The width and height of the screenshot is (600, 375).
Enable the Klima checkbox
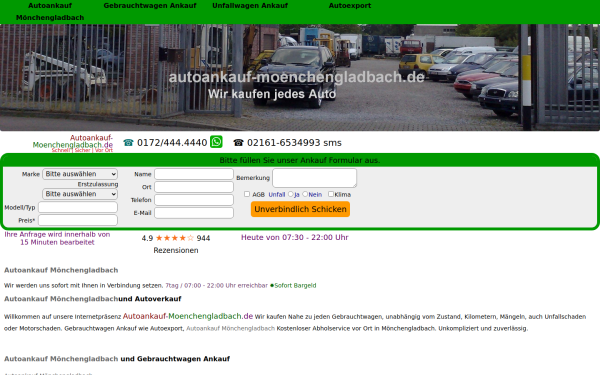click(x=331, y=194)
